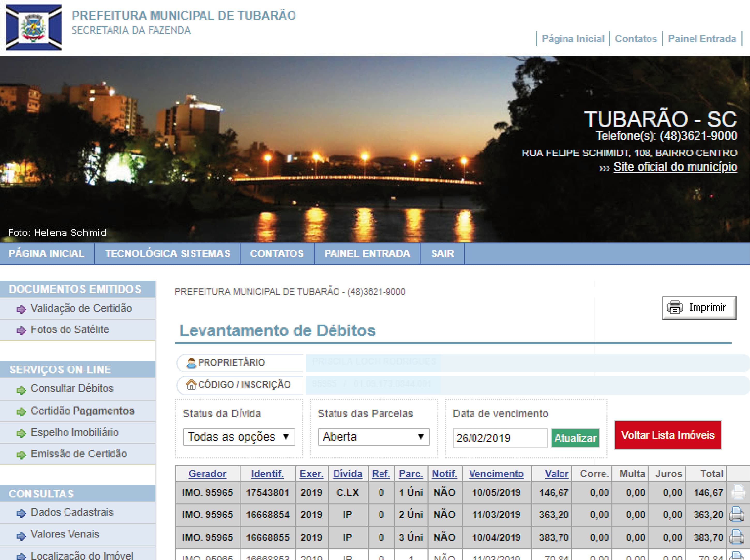The width and height of the screenshot is (750, 560).
Task: Open the Status das Parcelas dropdown
Action: tap(374, 437)
